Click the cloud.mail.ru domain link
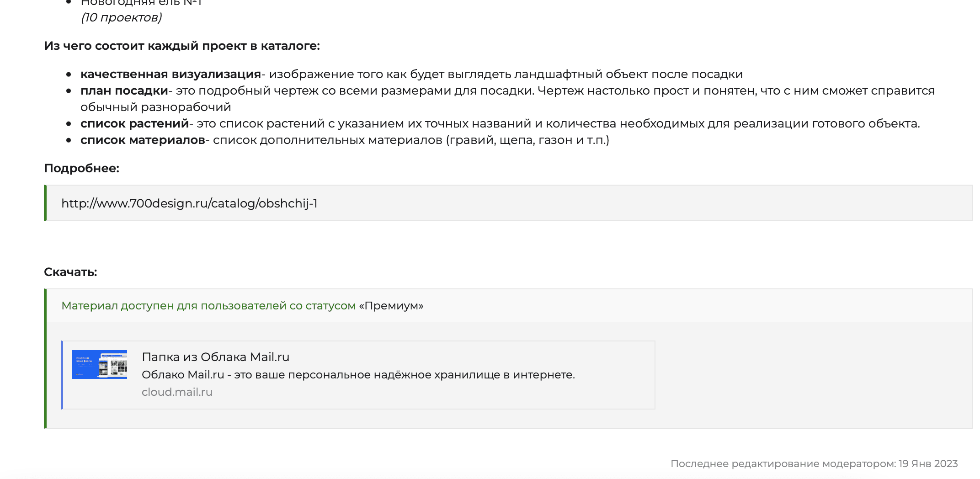The height and width of the screenshot is (479, 980). (177, 392)
